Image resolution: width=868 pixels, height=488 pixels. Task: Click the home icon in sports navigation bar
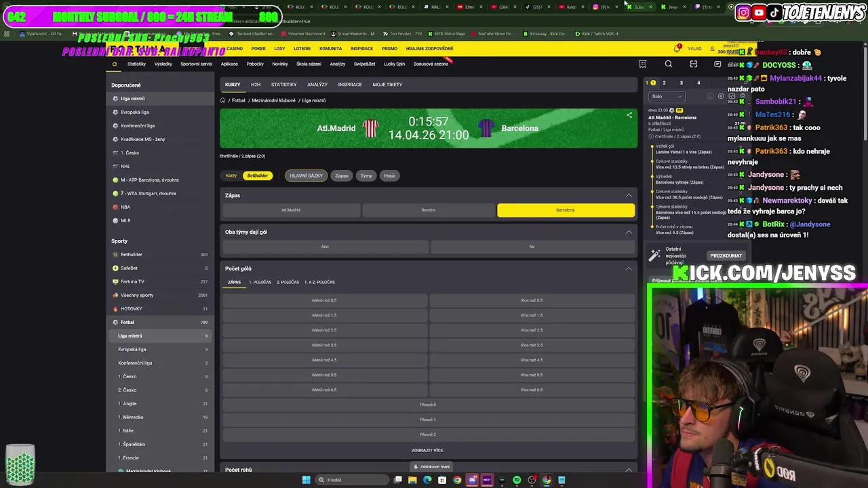115,64
